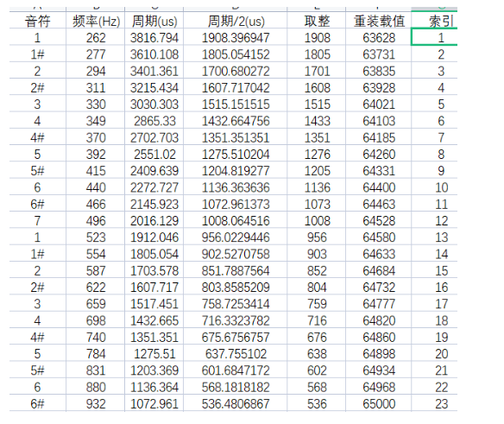Click frequency cell 370
The image size is (504, 424).
[x=96, y=137]
